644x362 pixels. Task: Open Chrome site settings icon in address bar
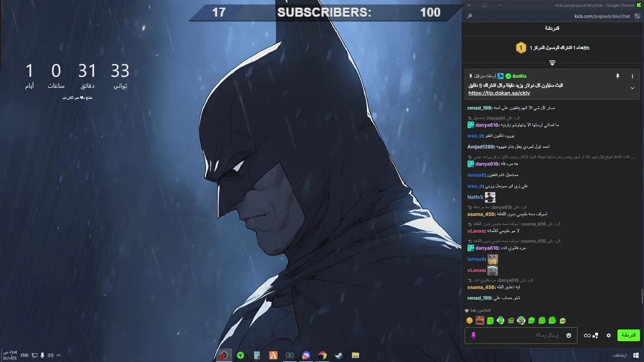[x=637, y=16]
